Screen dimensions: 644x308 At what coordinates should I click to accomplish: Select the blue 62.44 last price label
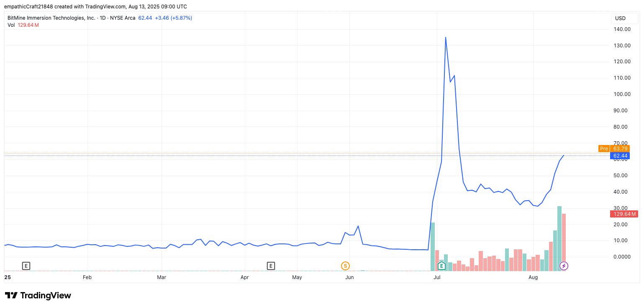point(620,156)
